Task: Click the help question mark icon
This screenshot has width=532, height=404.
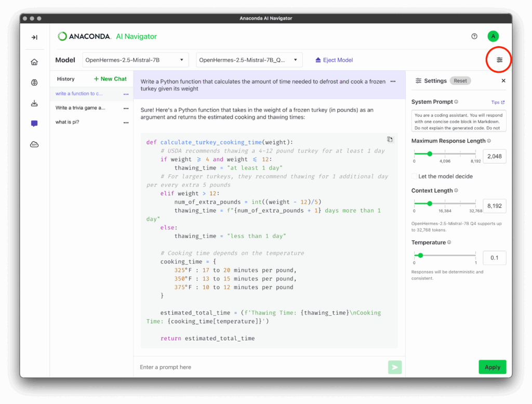Action: (474, 36)
